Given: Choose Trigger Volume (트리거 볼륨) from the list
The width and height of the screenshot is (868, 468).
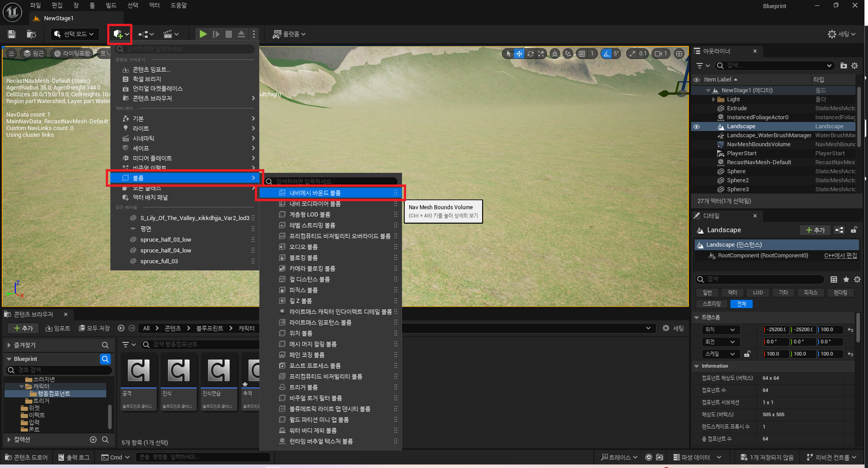Looking at the screenshot, I should pyautogui.click(x=330, y=387).
